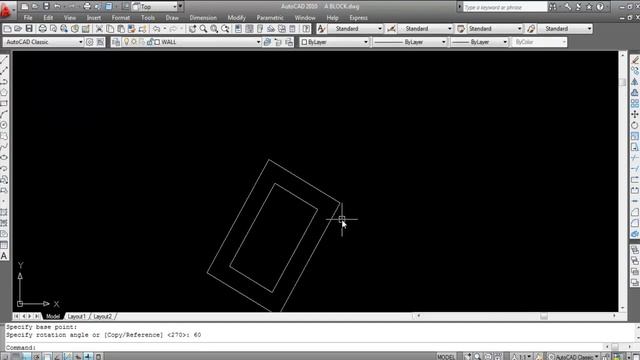Open the Dimension menu

(x=203, y=18)
